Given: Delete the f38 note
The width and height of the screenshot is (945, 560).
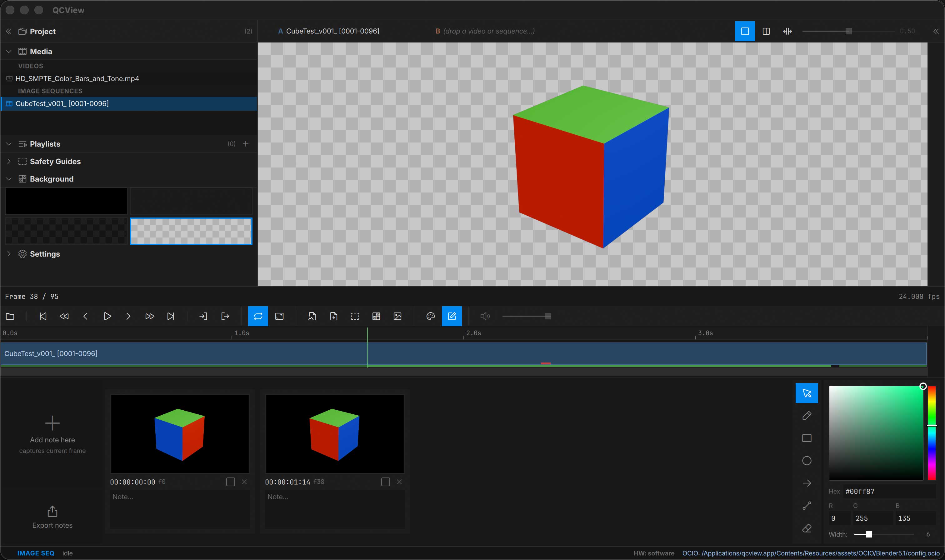Looking at the screenshot, I should coord(399,482).
